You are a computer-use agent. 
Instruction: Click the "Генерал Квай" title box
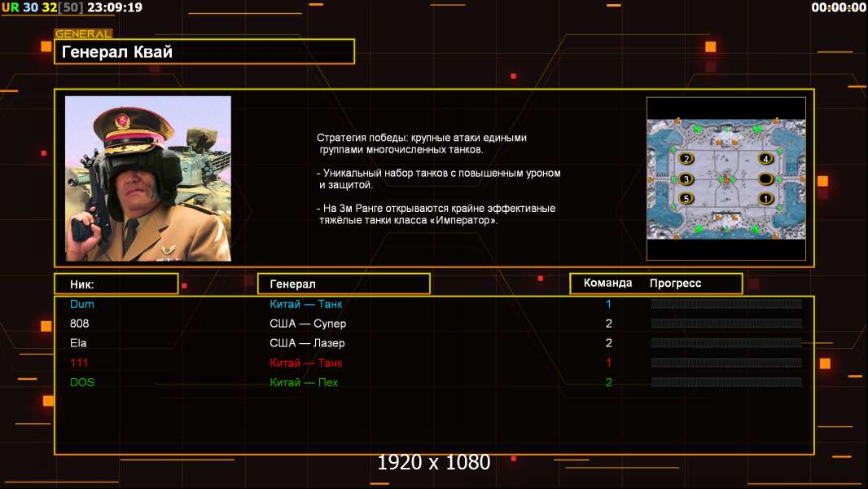204,51
